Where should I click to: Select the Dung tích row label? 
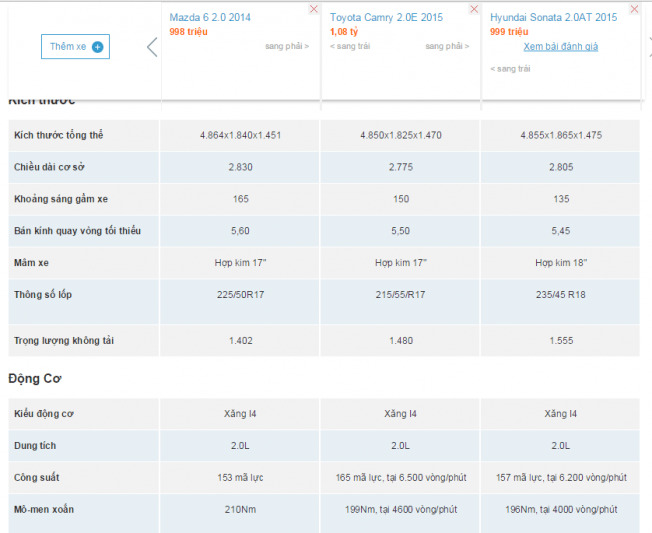click(x=35, y=446)
